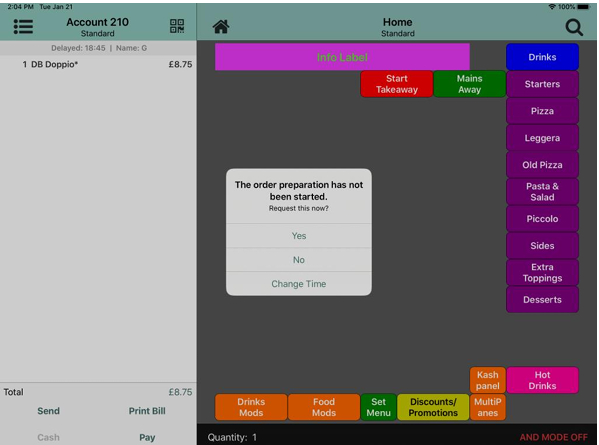
Task: Open Discounts/Promotions yellow button
Action: coord(433,407)
